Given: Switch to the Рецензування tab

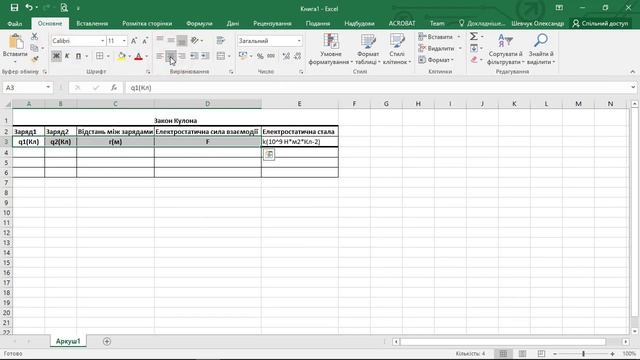Looking at the screenshot, I should click(x=272, y=23).
